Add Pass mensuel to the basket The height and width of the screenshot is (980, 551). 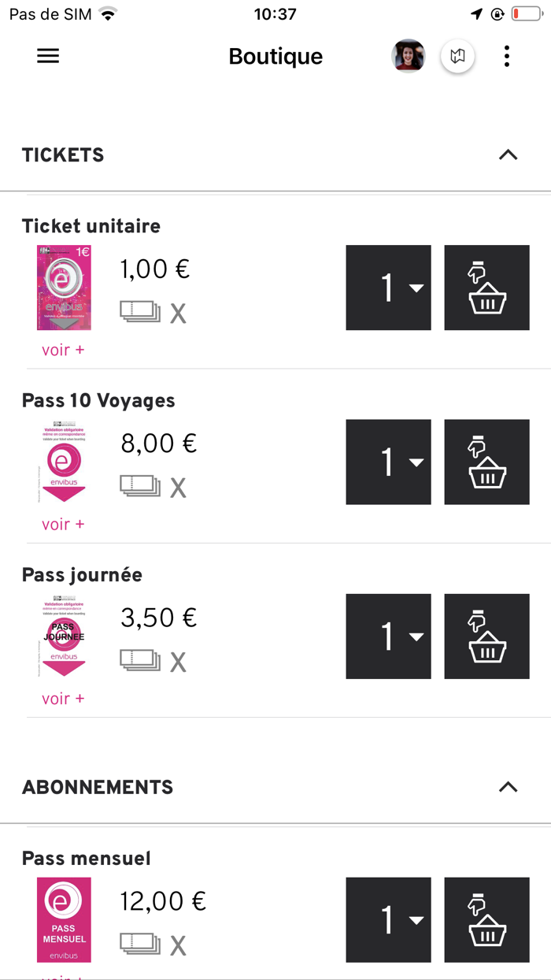pyautogui.click(x=486, y=919)
